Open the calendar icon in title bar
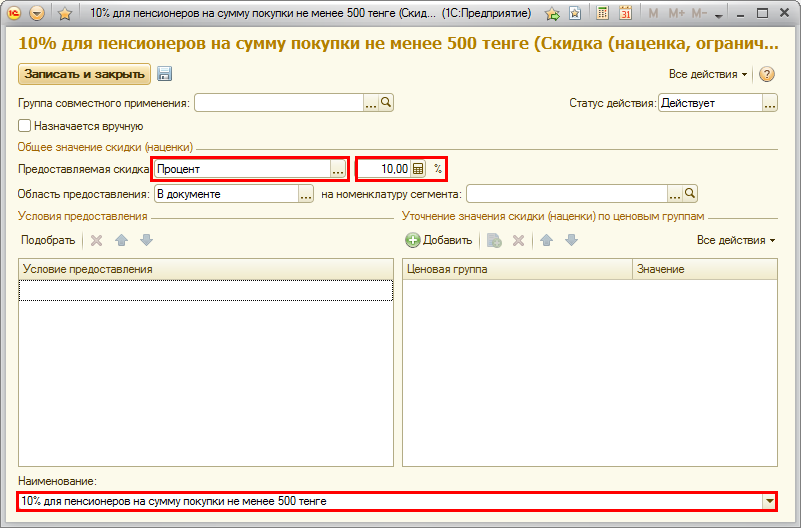Viewport: 801px width, 528px height. coord(625,14)
